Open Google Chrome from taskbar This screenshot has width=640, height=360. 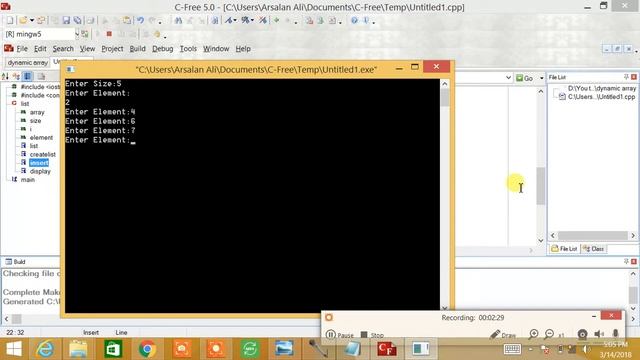tap(147, 349)
